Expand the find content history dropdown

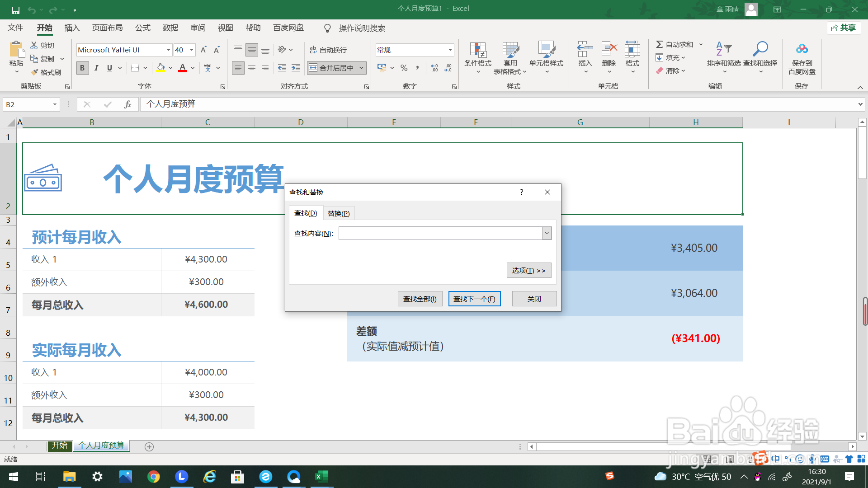(x=547, y=233)
